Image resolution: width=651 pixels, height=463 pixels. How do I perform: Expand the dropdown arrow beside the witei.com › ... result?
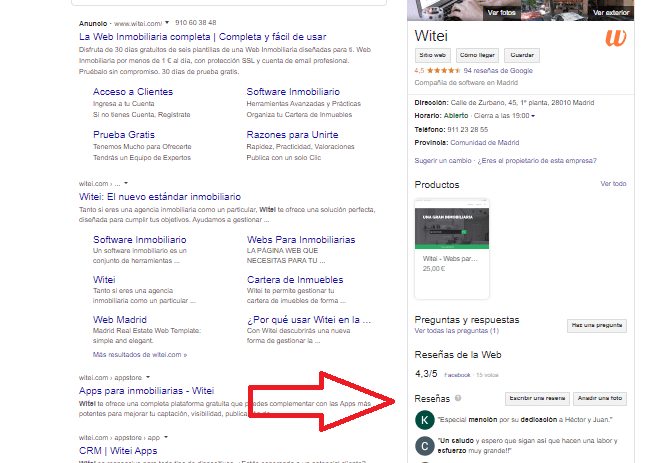click(126, 183)
